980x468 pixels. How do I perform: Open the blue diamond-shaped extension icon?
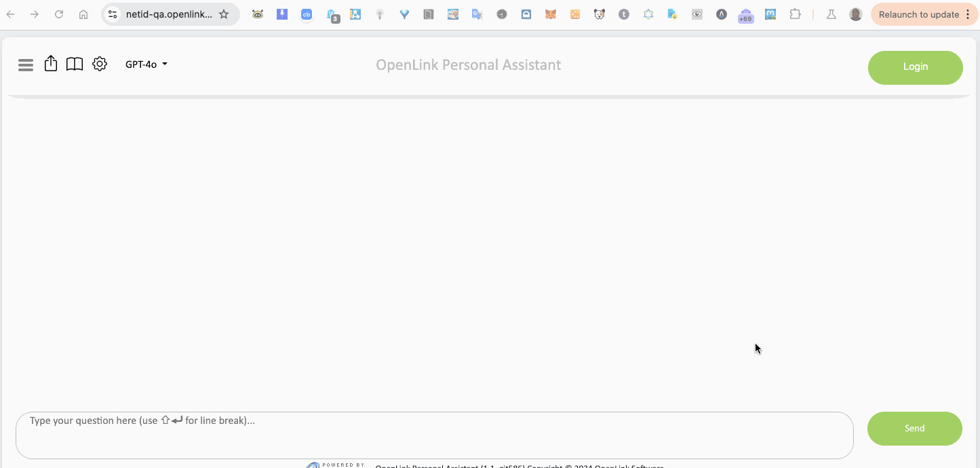(404, 14)
